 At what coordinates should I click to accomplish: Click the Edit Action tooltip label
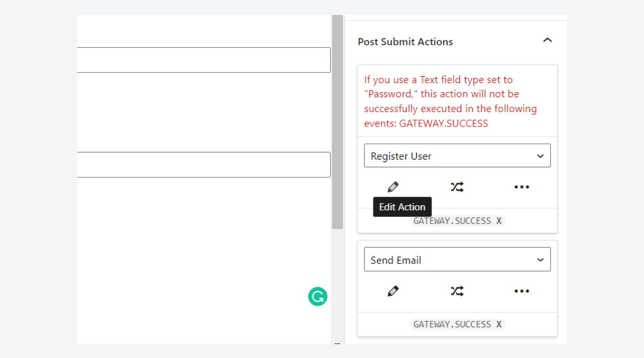pos(402,207)
